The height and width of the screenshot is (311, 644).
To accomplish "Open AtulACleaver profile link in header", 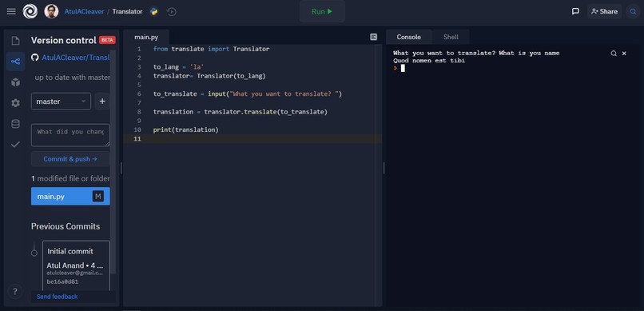I will pos(83,11).
